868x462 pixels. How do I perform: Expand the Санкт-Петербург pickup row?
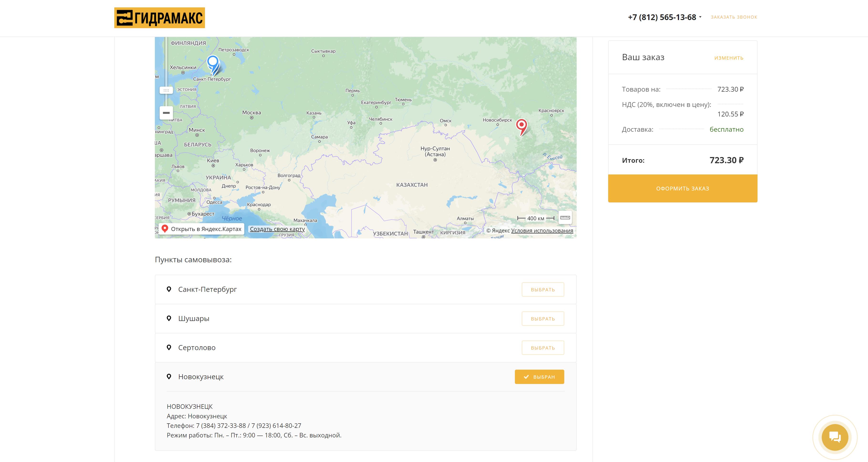click(208, 289)
